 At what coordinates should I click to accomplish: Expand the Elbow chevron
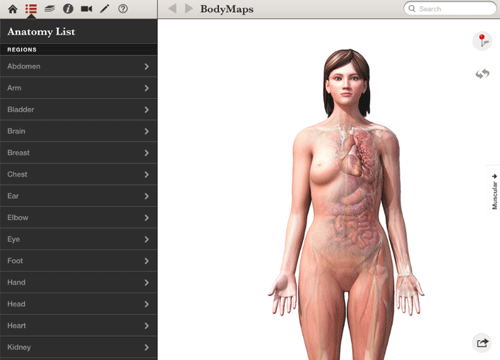click(147, 218)
